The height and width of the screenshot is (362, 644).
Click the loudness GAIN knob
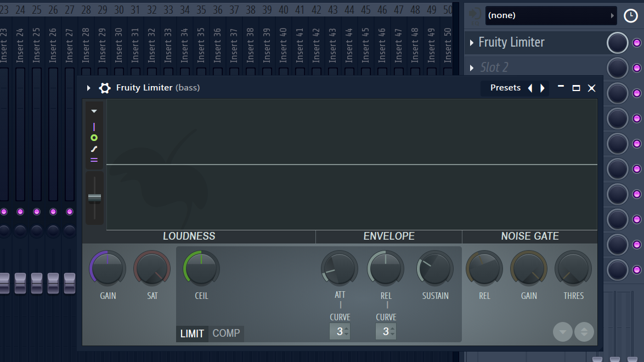pyautogui.click(x=108, y=269)
